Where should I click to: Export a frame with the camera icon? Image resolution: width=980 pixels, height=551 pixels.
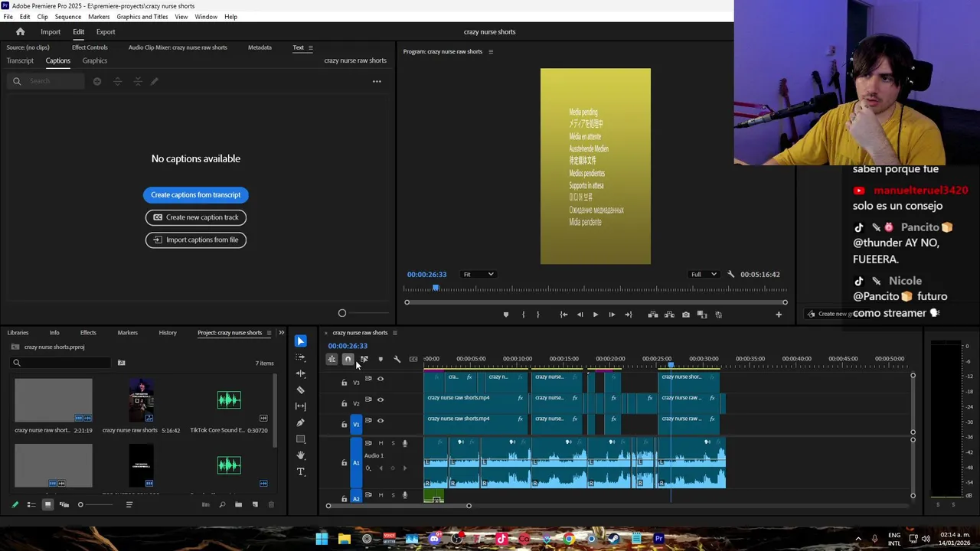pyautogui.click(x=685, y=315)
